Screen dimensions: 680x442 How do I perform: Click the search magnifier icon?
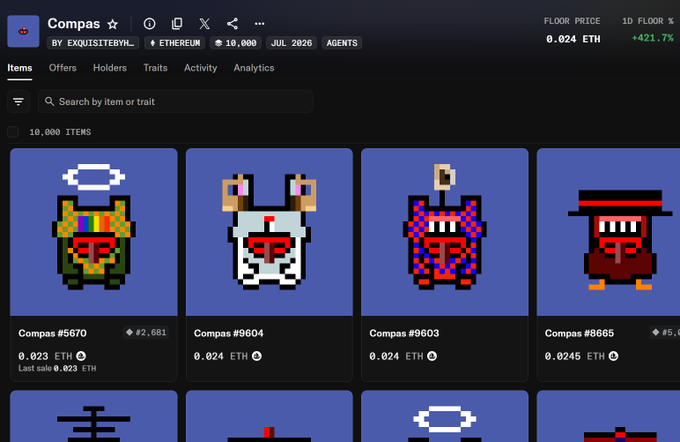[49, 101]
